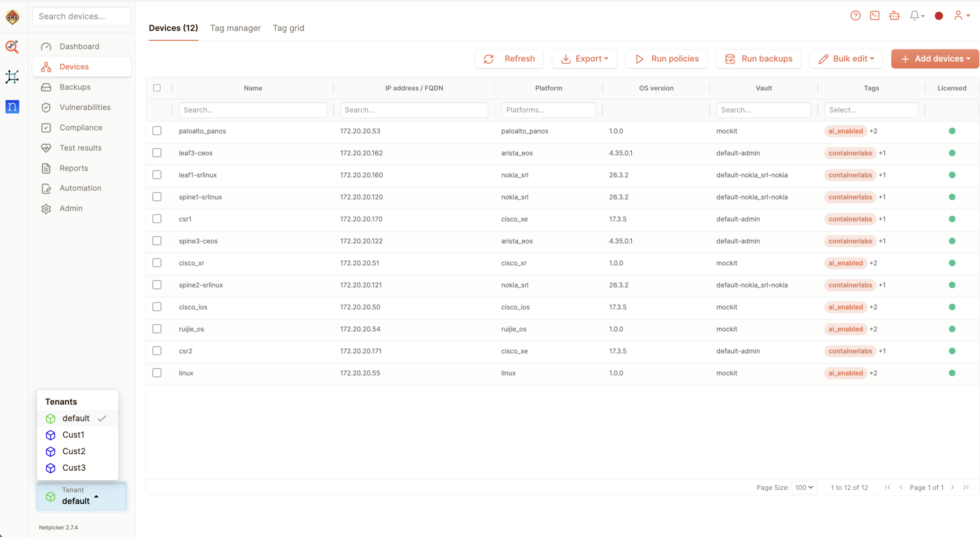980x537 pixels.
Task: Toggle the select-all devices checkbox
Action: [157, 88]
